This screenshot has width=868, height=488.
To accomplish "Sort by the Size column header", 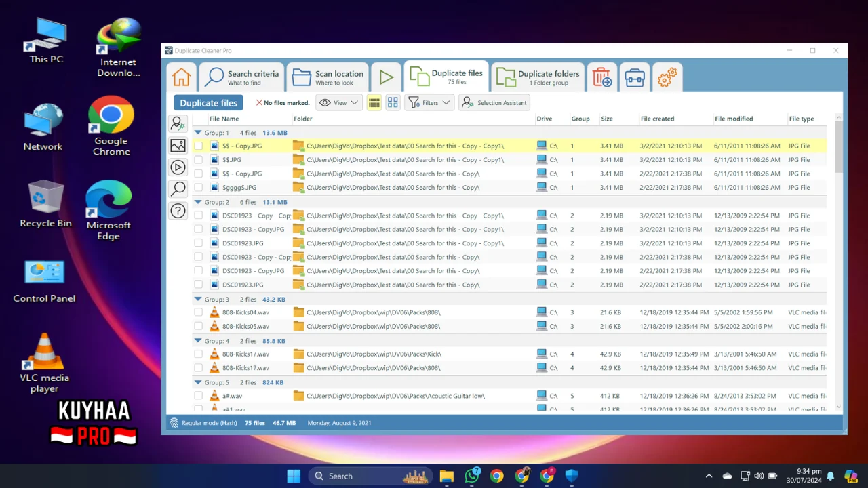I will (x=607, y=119).
